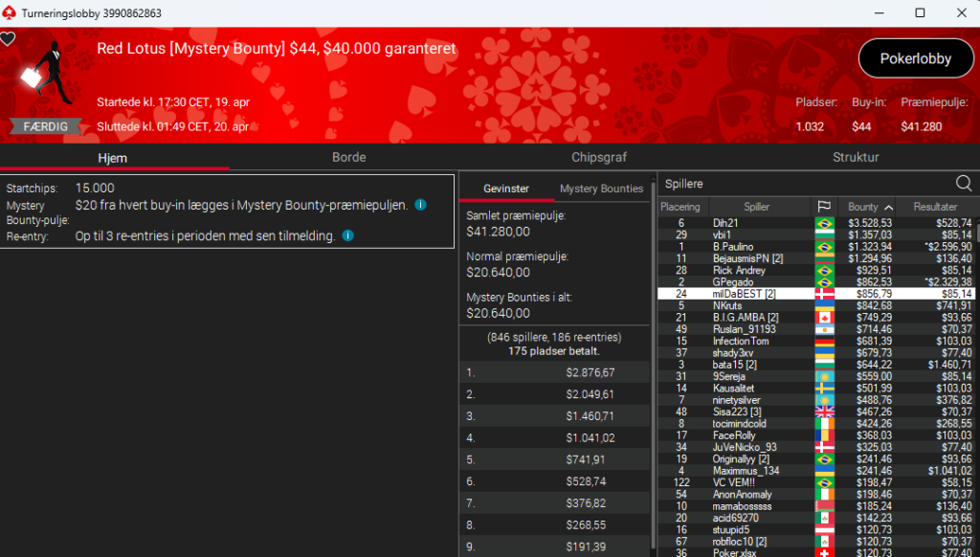
Task: Click the Brazil flag beside Dih21
Action: (x=824, y=223)
